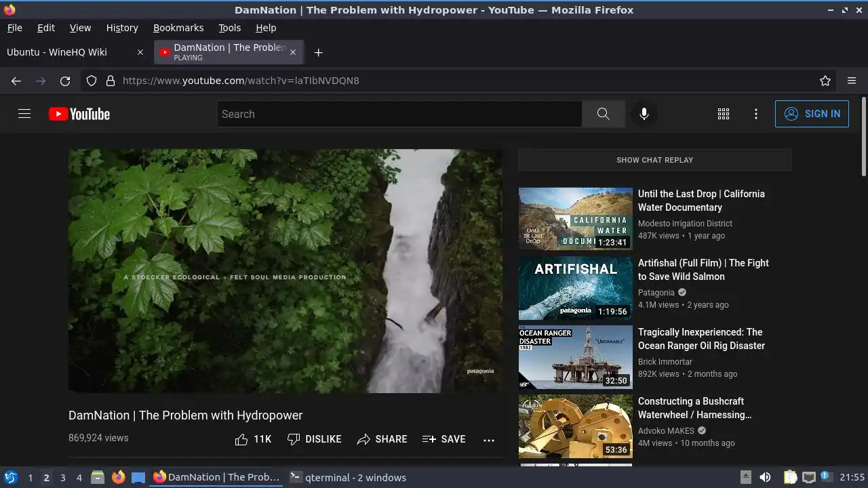This screenshot has height=488, width=868.
Task: Open 'Artifishal (Full Film)' title link
Action: coord(703,270)
